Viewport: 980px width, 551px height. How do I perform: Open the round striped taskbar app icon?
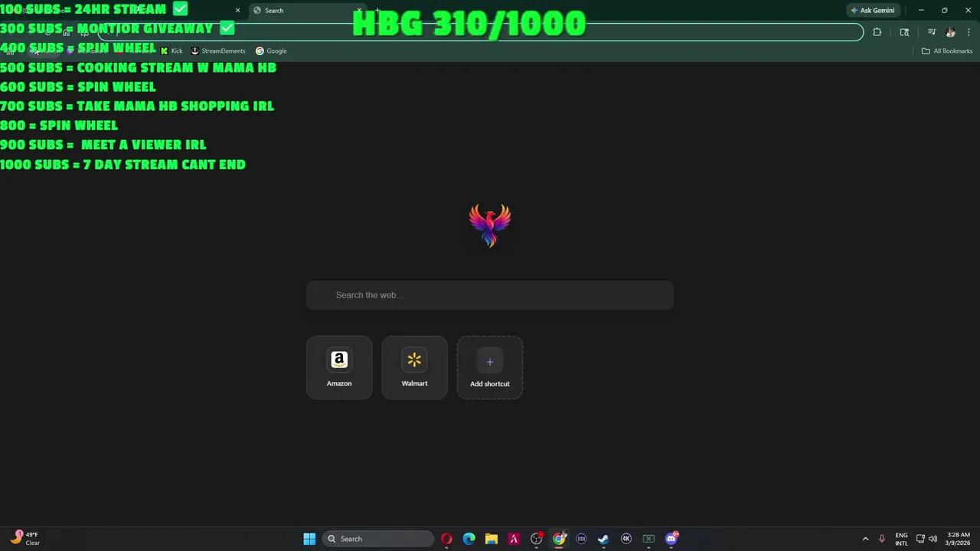[x=581, y=539]
